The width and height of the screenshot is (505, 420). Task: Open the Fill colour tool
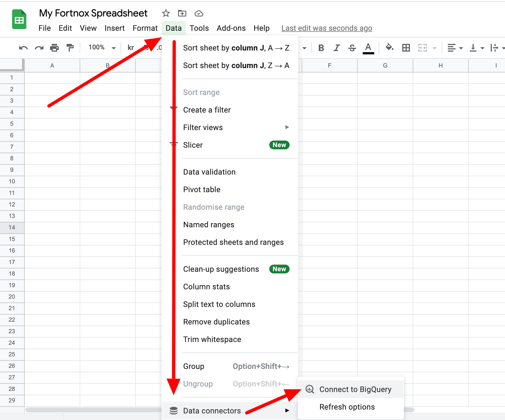tap(389, 47)
